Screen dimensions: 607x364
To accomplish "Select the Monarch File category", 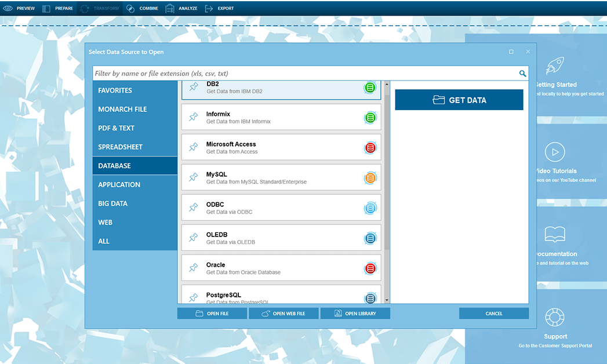I will [135, 109].
